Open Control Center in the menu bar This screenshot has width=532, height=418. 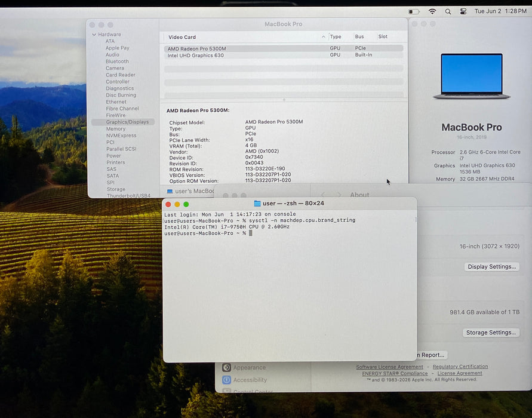pyautogui.click(x=463, y=11)
